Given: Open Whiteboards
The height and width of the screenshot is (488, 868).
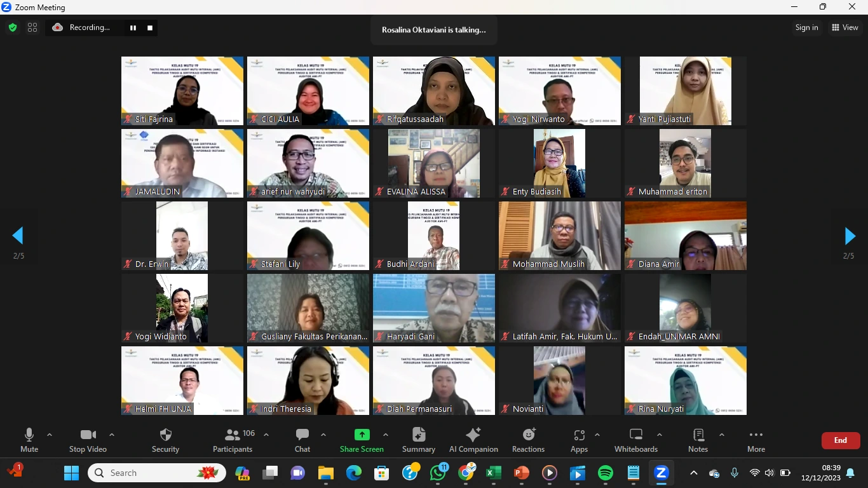Looking at the screenshot, I should pos(635,440).
